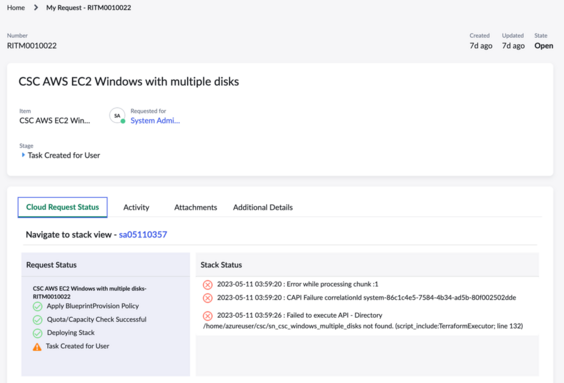Open System Admi... requested-for user link
This screenshot has height=383, width=564.
click(155, 120)
